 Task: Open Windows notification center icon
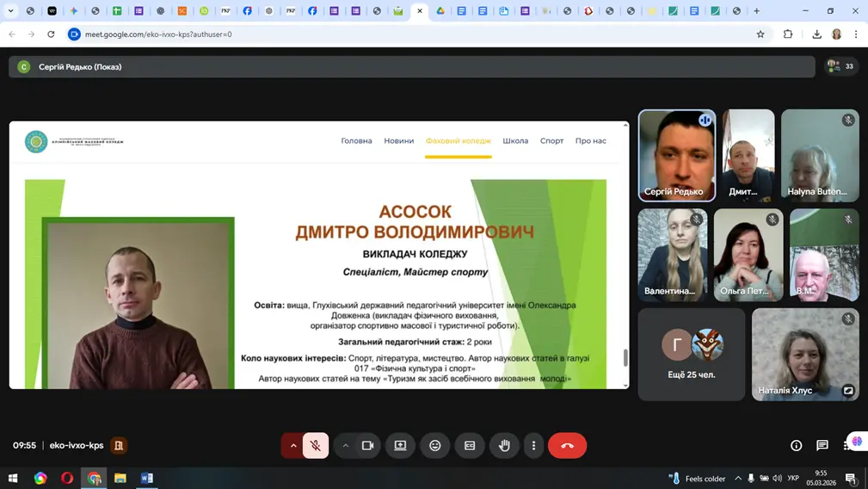(x=851, y=479)
